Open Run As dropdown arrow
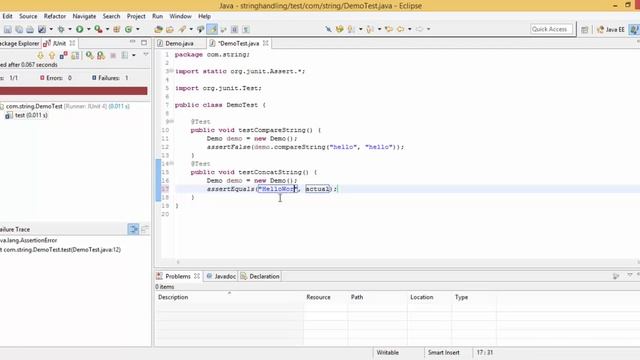This screenshot has height=360, width=640. 88,29
